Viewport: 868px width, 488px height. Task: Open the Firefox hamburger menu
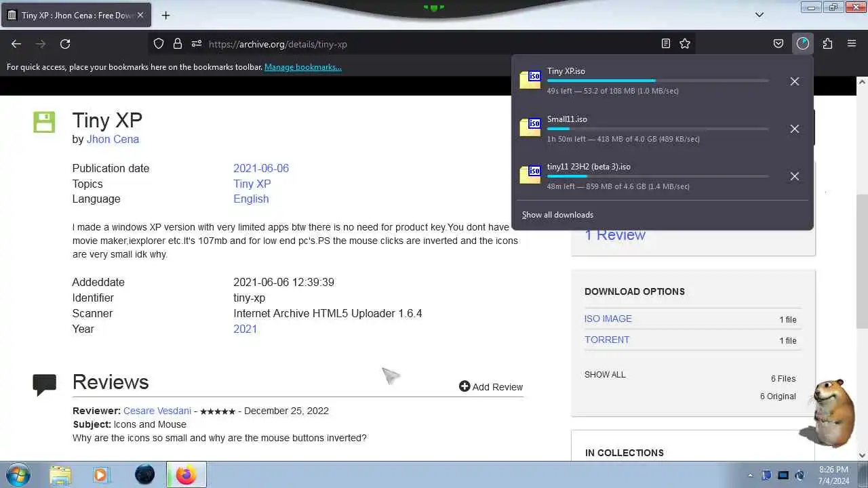pyautogui.click(x=852, y=43)
